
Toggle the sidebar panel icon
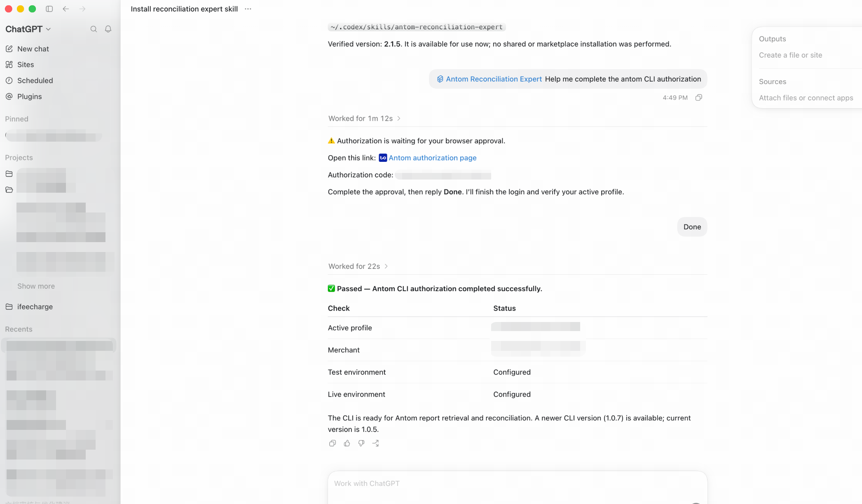(x=49, y=9)
